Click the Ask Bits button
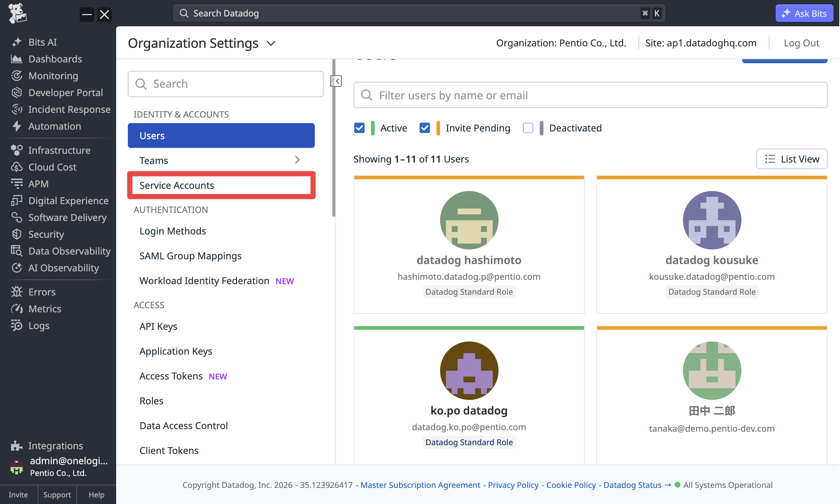 pyautogui.click(x=804, y=14)
